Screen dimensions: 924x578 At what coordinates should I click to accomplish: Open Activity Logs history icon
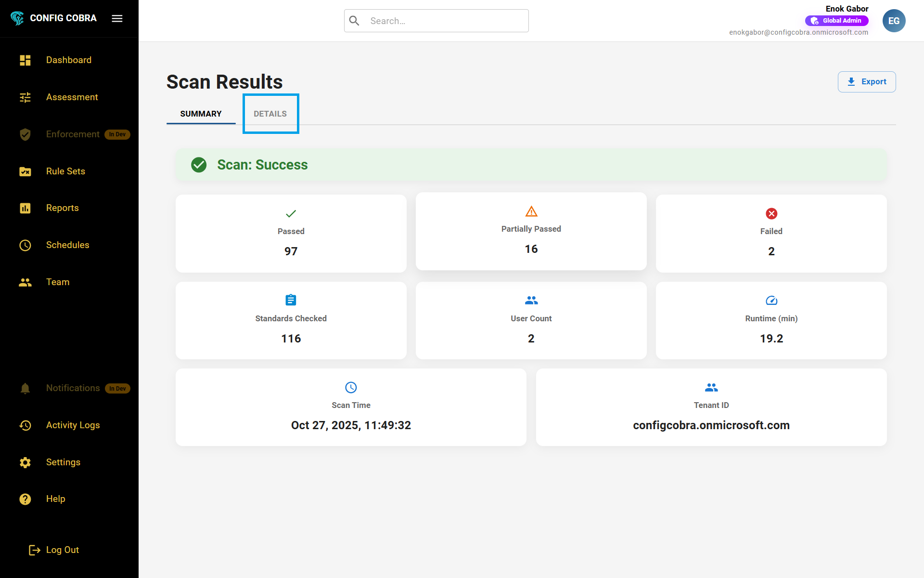pyautogui.click(x=25, y=425)
